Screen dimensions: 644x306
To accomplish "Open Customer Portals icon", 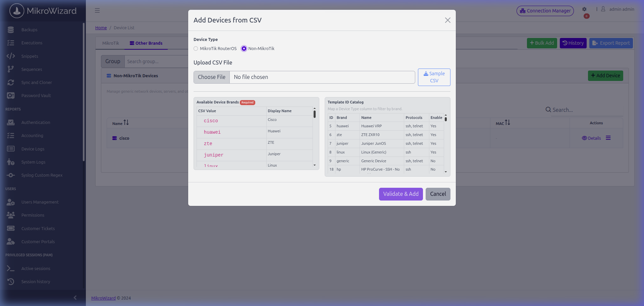I will 11,242.
